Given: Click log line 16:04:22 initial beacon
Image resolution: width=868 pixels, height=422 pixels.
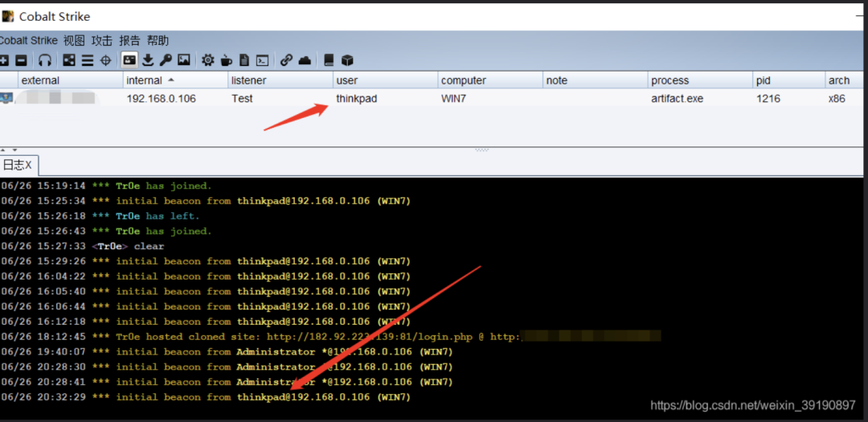Looking at the screenshot, I should [x=206, y=277].
